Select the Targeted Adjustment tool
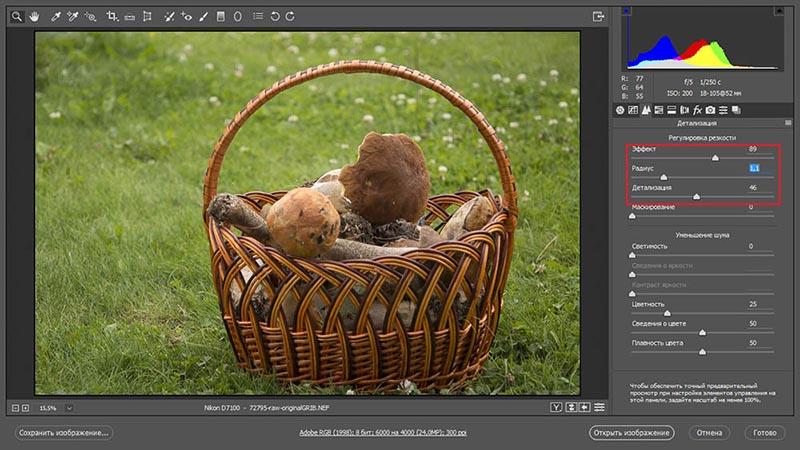The height and width of the screenshot is (450, 800). tap(90, 16)
